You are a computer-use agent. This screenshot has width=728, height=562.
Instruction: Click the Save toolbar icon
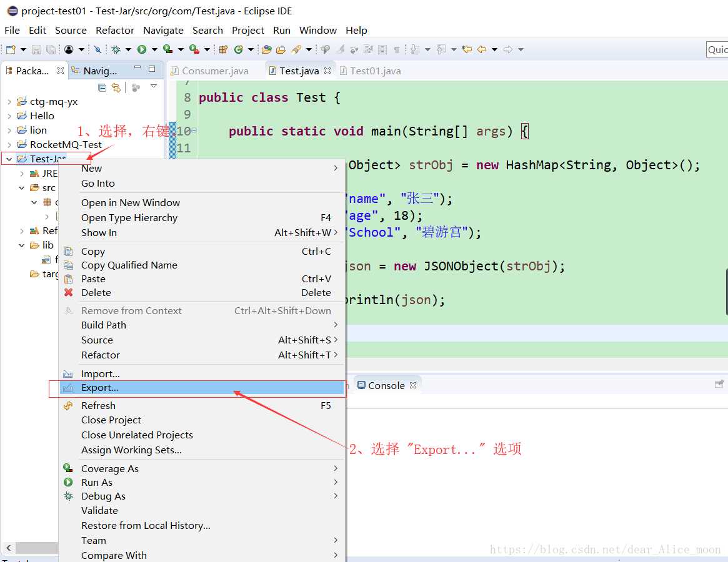[x=37, y=49]
